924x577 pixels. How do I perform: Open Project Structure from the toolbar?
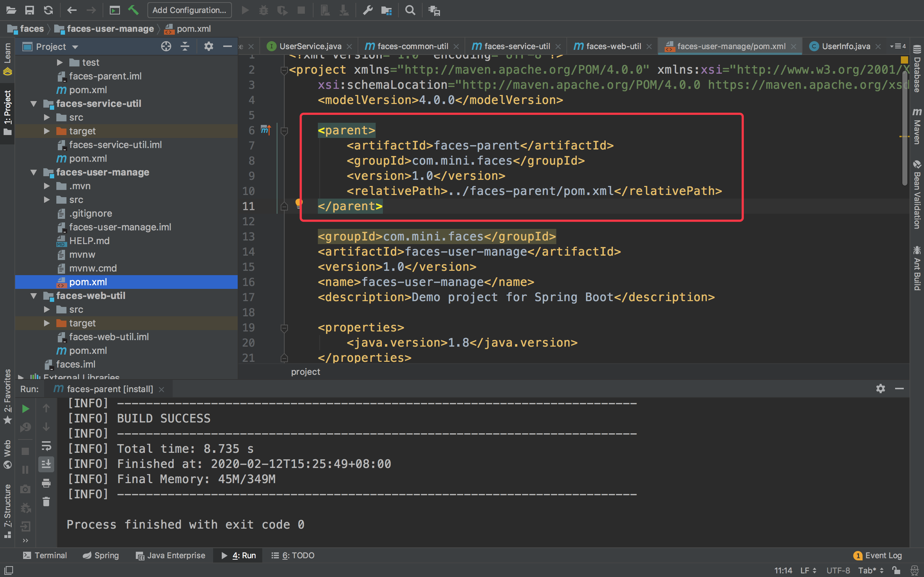pos(386,10)
